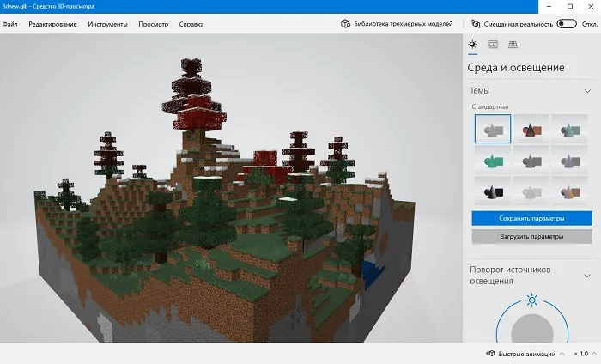Open the Просмотр menu

[153, 24]
